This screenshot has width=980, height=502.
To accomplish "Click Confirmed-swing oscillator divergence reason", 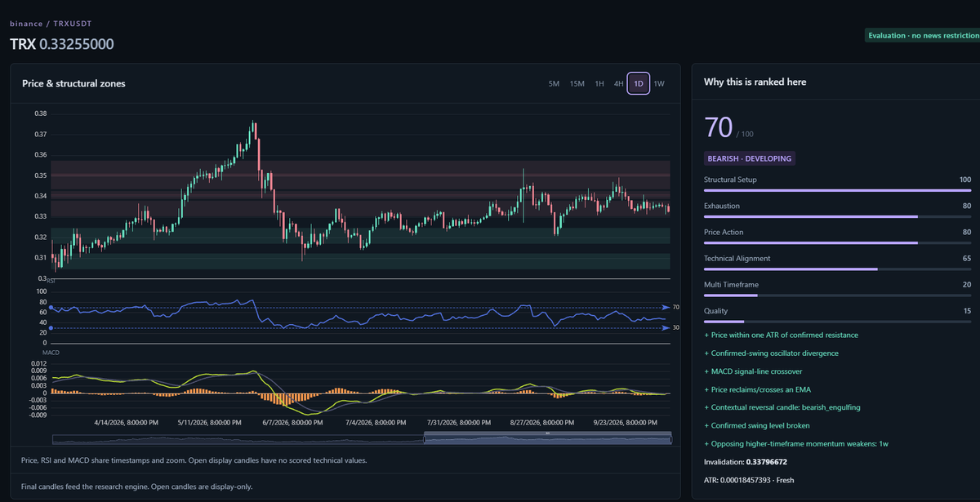I will coord(771,353).
